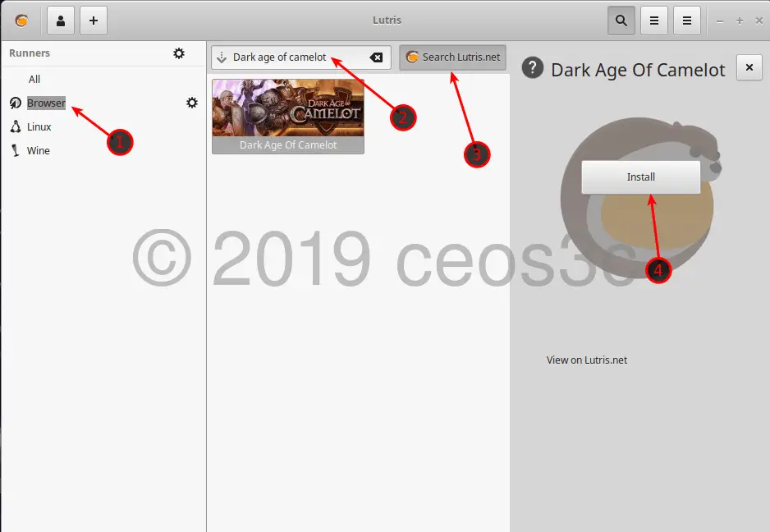
Task: Click the 'Dark Age Of Camelot' panel title
Action: (638, 71)
